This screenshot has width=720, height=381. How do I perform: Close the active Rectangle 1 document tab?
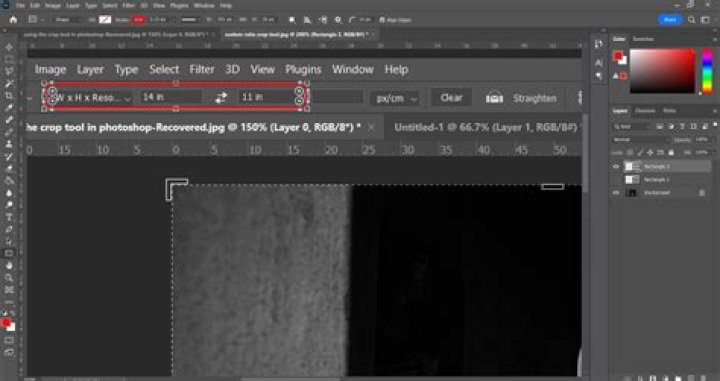pyautogui.click(x=374, y=34)
